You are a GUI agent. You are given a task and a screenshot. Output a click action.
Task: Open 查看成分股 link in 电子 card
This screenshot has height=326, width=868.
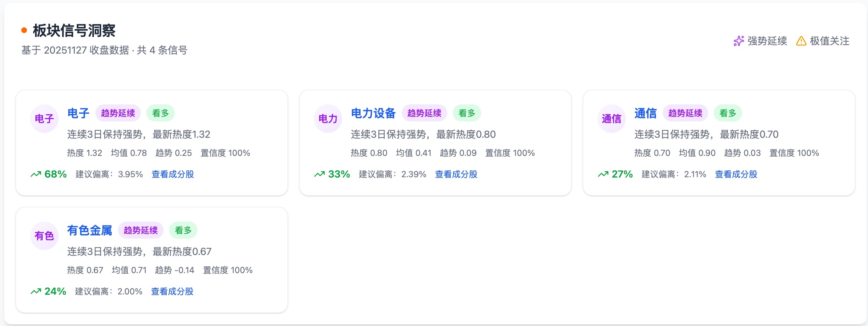point(173,174)
